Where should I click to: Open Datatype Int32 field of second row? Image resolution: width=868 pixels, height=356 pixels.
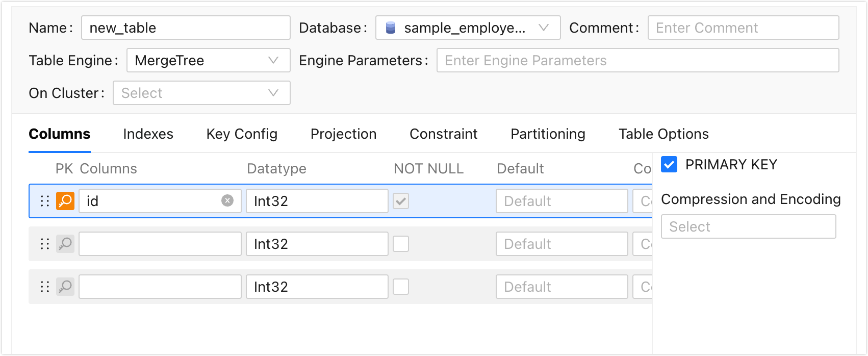click(317, 244)
